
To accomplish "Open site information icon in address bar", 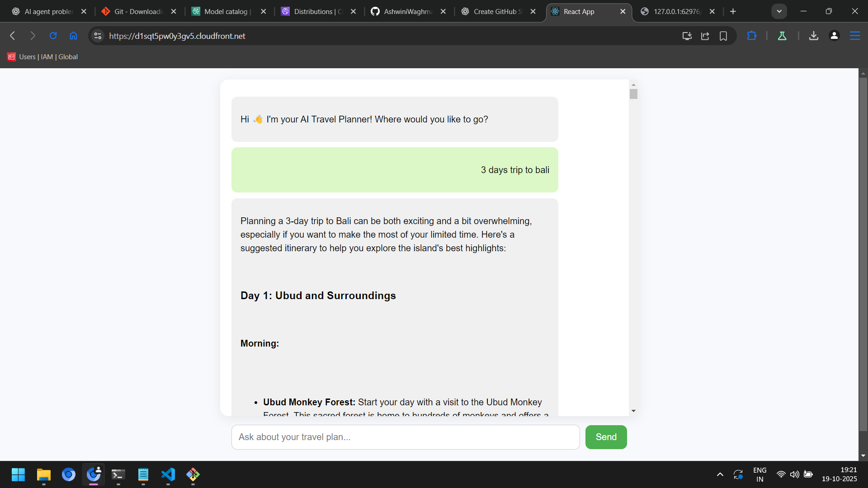I will pyautogui.click(x=98, y=36).
